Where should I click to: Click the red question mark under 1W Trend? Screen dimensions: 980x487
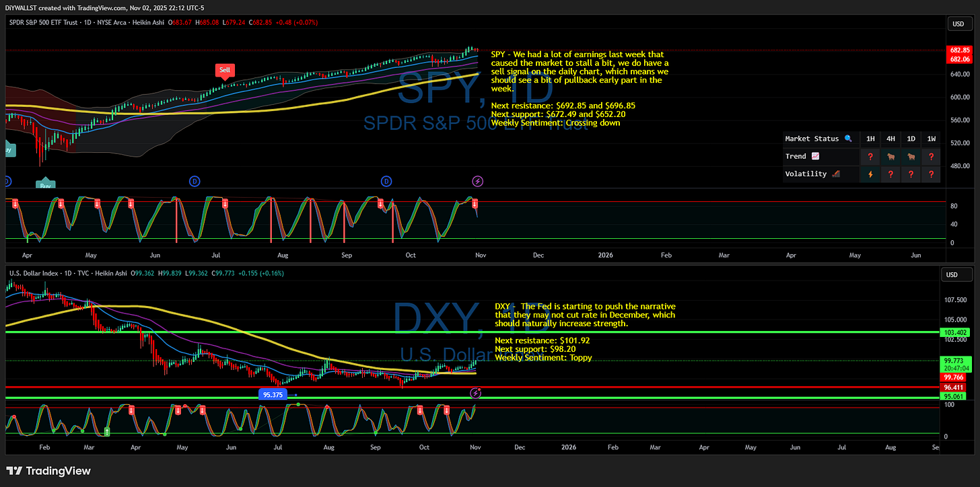point(931,156)
